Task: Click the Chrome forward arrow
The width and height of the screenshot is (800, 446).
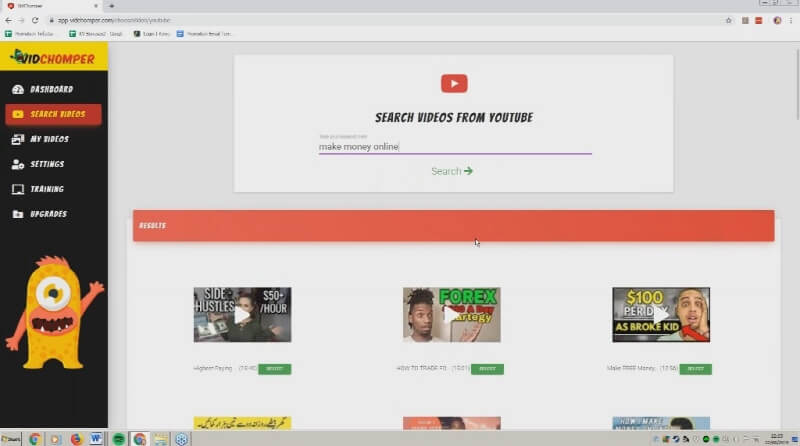Action: (21, 20)
